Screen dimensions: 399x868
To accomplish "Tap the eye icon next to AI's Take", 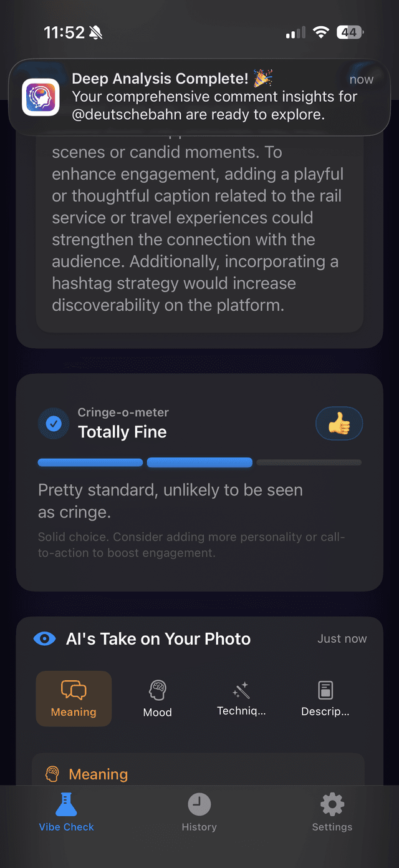I will coord(44,638).
